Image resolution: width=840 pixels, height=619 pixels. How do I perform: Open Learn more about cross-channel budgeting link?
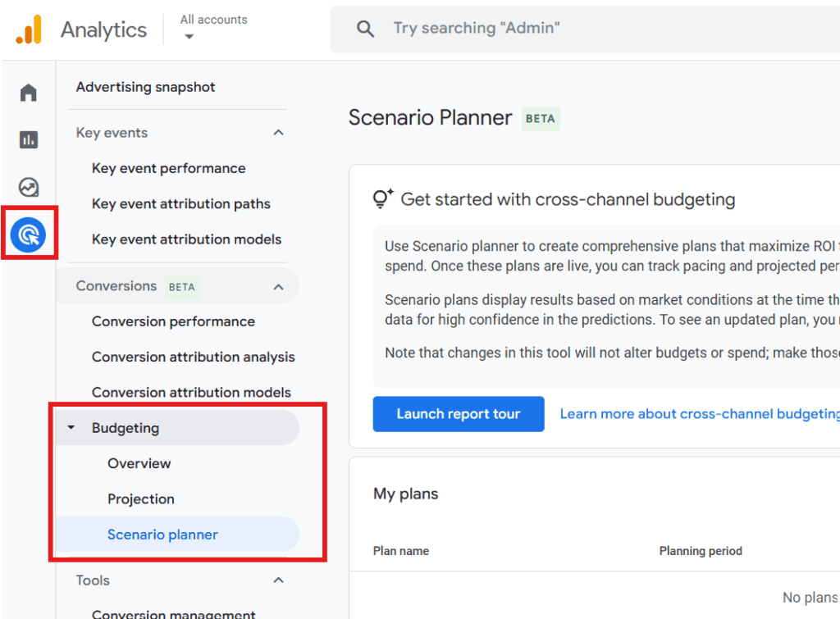[x=699, y=414]
